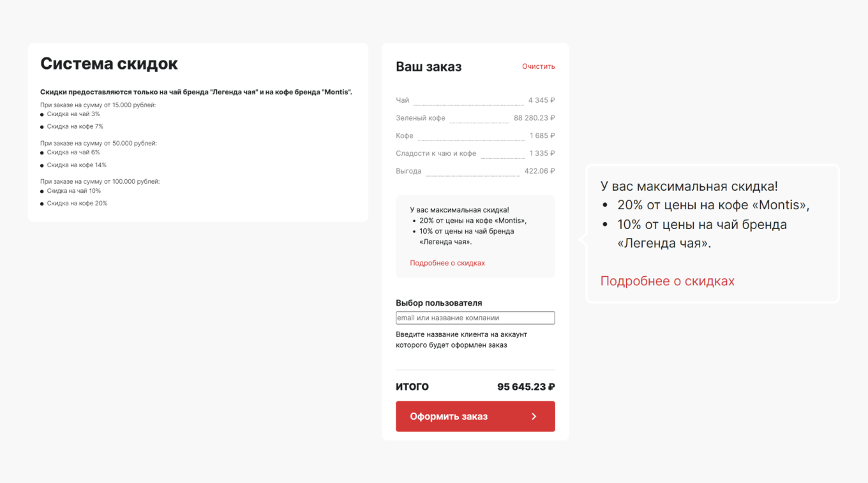Viewport: 868px width, 483px height.
Task: Click the "Скидка на кофе 14%" bullet
Action: point(77,165)
